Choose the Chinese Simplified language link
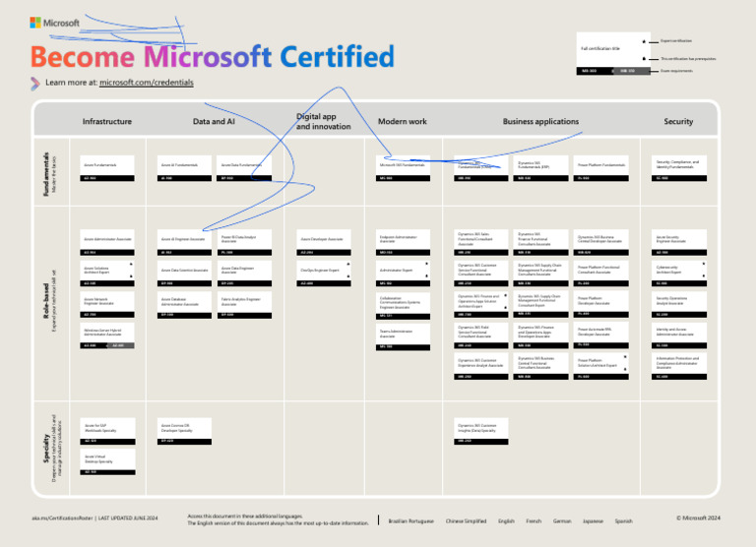Viewport: 756px width, 547px height. 466,521
